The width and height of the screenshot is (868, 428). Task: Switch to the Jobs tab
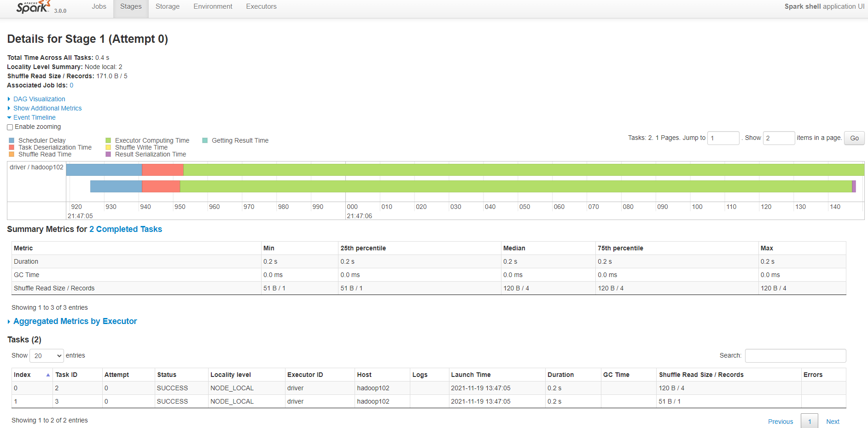[99, 6]
